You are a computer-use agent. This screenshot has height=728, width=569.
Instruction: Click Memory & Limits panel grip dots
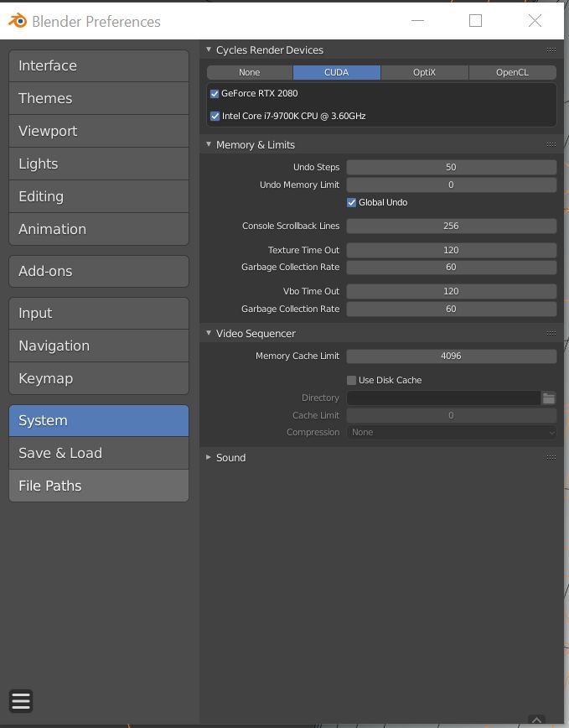click(551, 144)
